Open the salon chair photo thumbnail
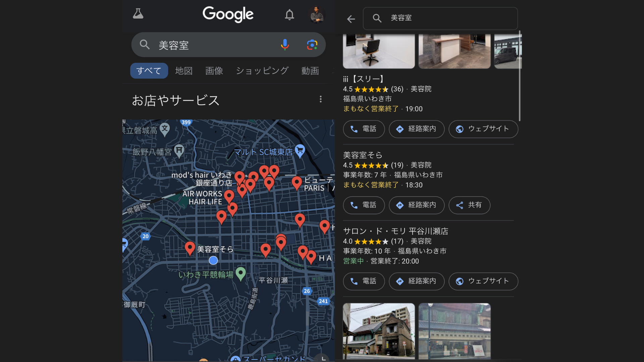Viewport: 644px width, 362px height. 379,51
